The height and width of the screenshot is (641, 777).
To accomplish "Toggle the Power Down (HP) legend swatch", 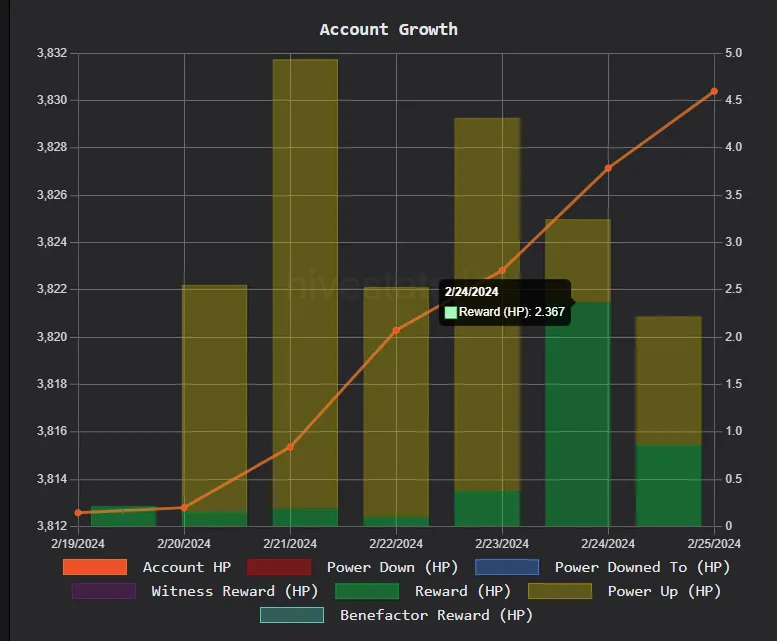I will tap(279, 567).
